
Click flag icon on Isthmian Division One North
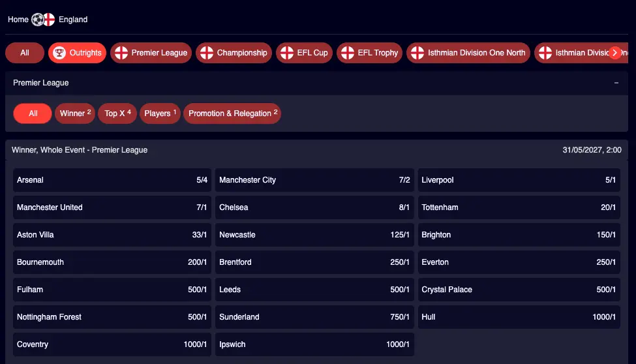417,53
